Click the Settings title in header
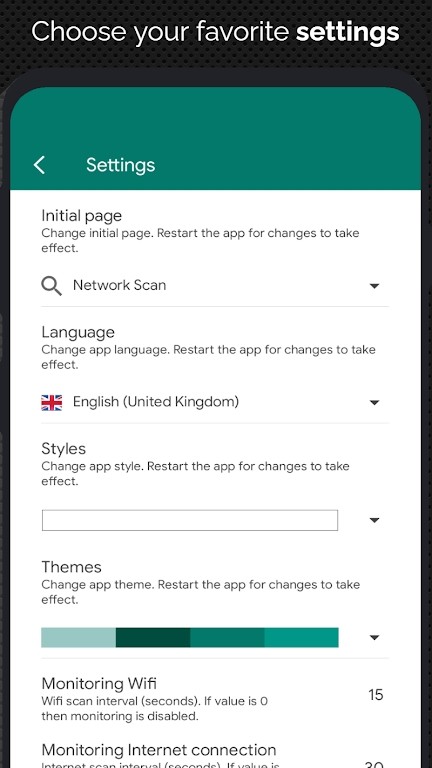 point(120,165)
